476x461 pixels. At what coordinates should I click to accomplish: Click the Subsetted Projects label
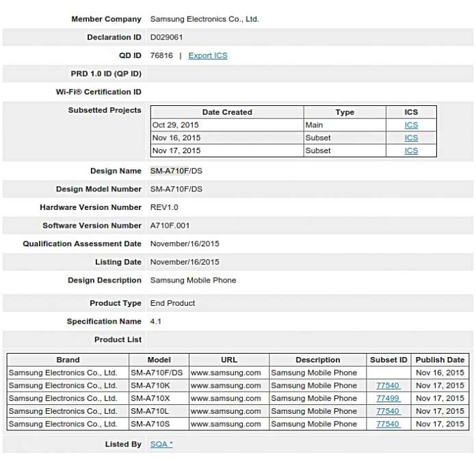(x=105, y=110)
